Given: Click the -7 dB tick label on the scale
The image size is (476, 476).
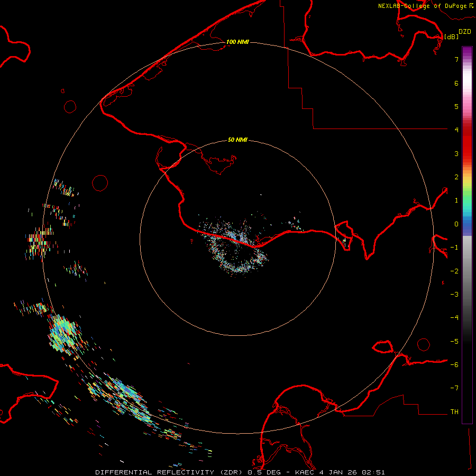Looking at the screenshot, I should pyautogui.click(x=455, y=388).
